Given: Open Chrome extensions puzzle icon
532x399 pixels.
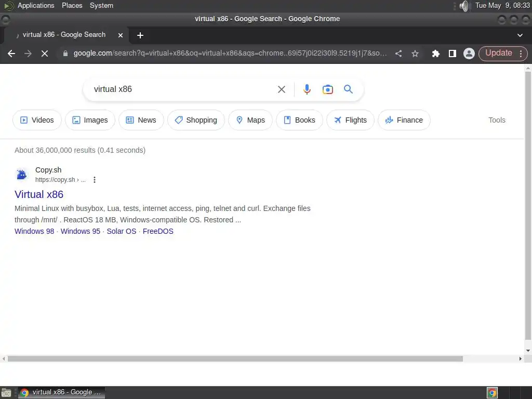Looking at the screenshot, I should 436,54.
